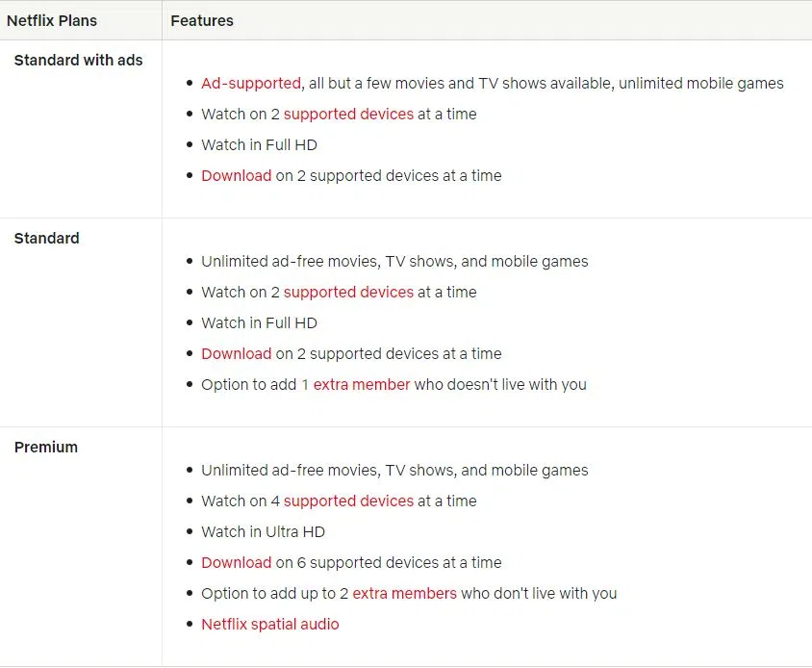The image size is (812, 668).
Task: Click "Watch in Full HD" under Standard with ads
Action: (259, 145)
